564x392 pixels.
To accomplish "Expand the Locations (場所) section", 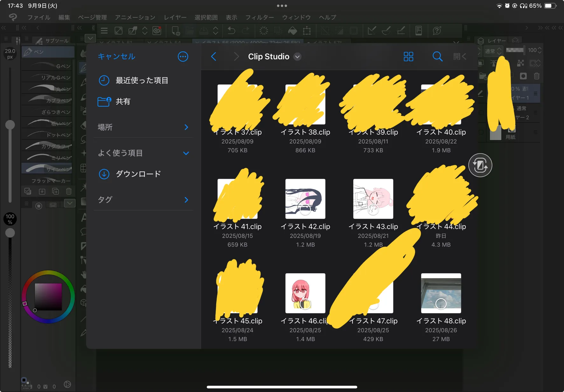I will tap(143, 127).
